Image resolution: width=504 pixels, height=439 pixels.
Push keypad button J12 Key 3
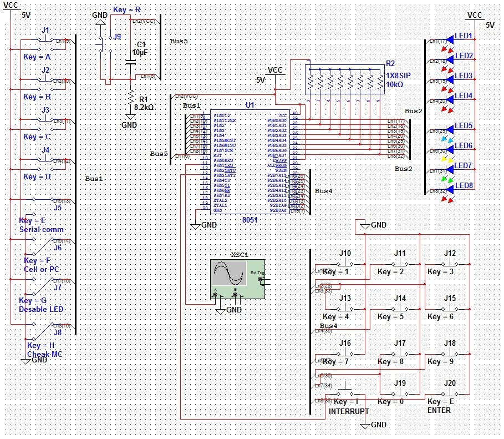tap(450, 263)
